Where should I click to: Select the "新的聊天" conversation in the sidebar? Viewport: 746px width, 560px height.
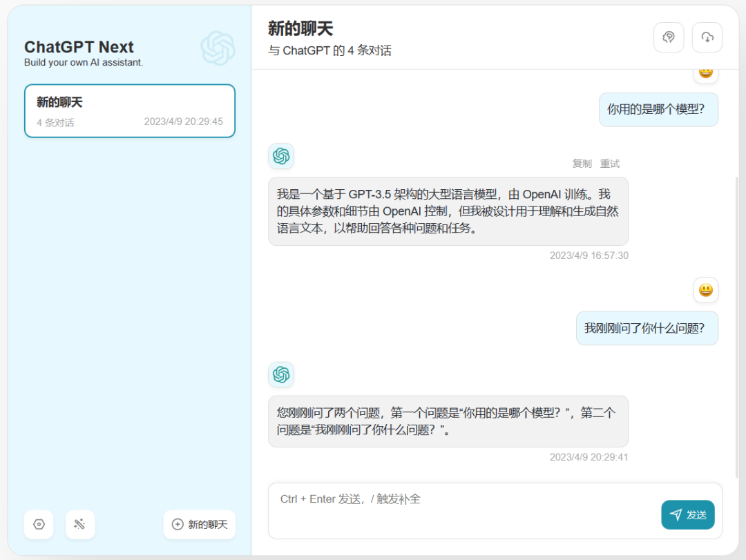point(130,111)
